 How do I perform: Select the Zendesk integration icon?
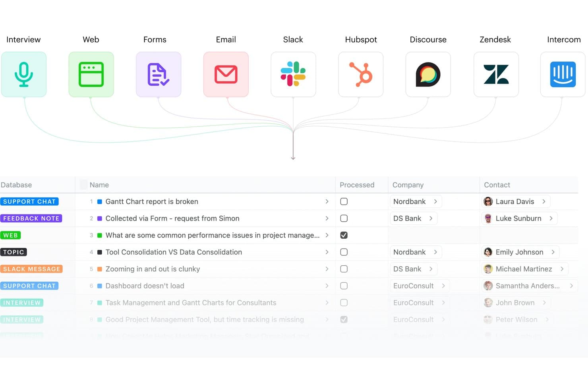tap(496, 74)
